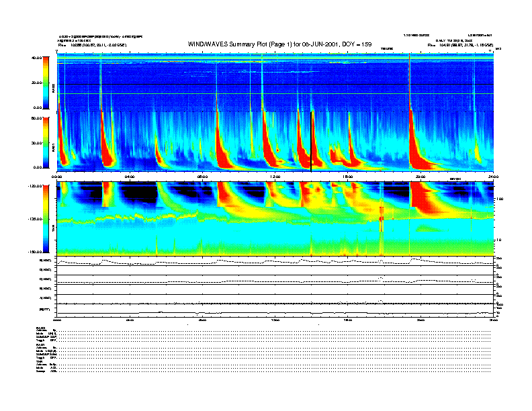Select the topmost dashed line plot panel

click(x=275, y=261)
